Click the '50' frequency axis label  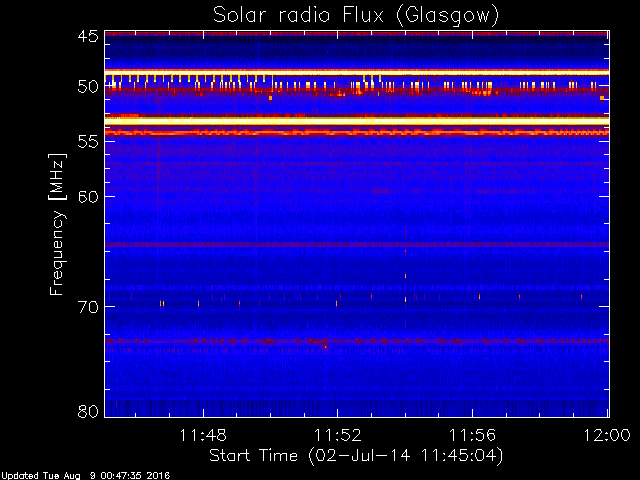[88, 87]
